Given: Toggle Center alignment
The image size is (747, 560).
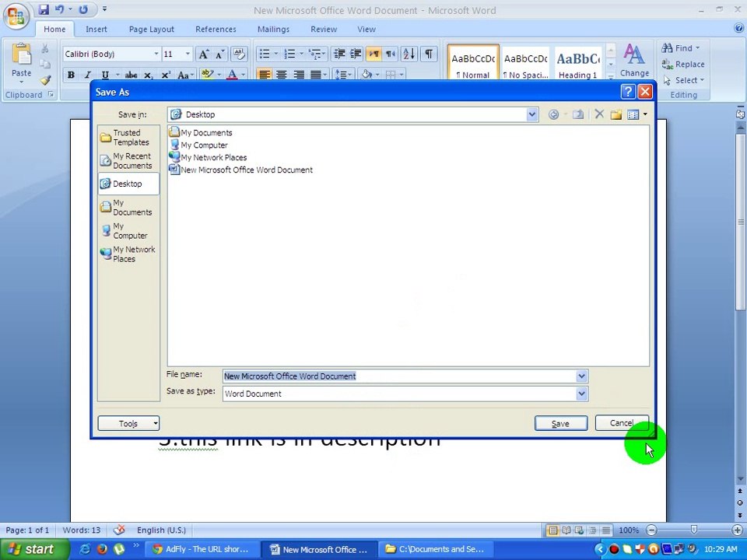Looking at the screenshot, I should pos(282,75).
